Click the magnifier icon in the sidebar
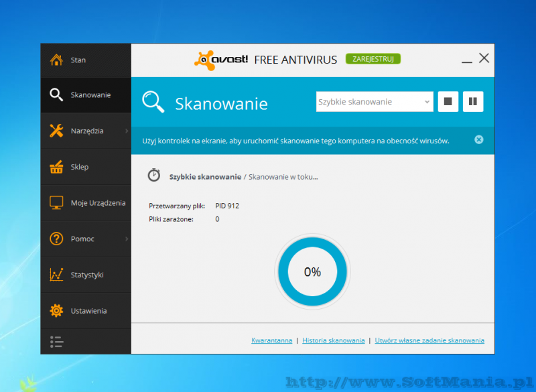 click(56, 94)
